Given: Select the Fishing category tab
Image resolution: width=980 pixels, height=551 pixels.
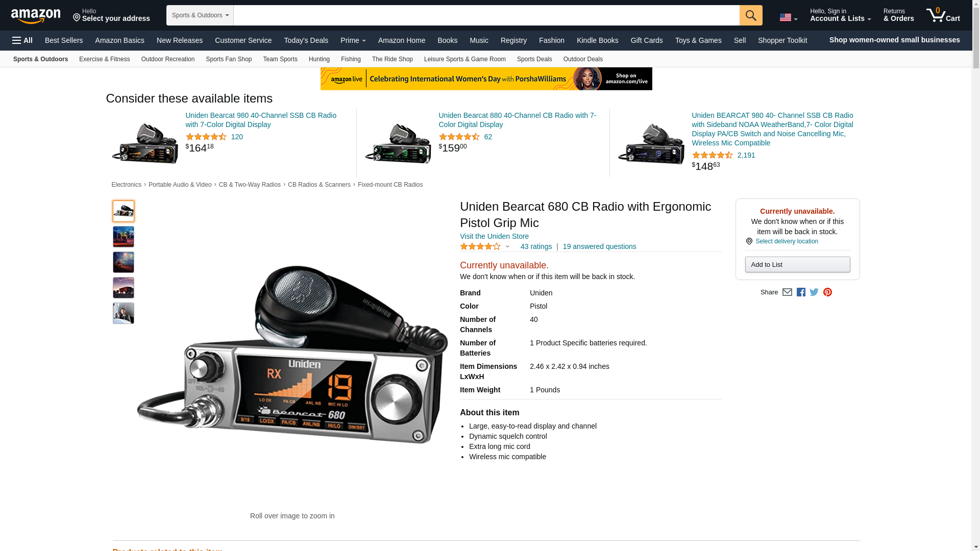Looking at the screenshot, I should click(351, 59).
